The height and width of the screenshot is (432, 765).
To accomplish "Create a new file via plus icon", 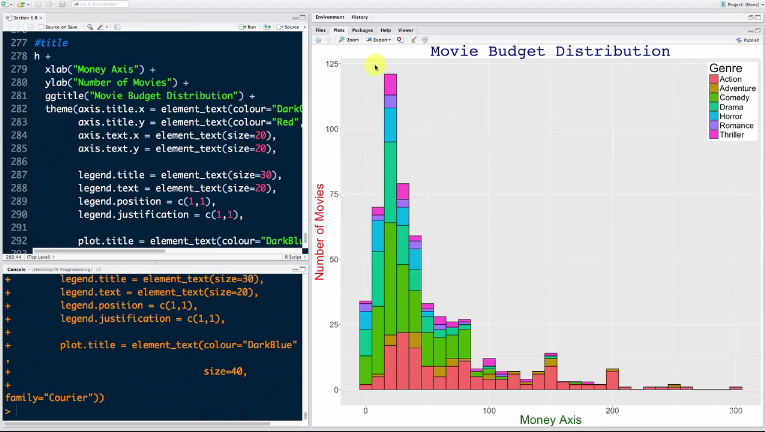I will [4, 4].
